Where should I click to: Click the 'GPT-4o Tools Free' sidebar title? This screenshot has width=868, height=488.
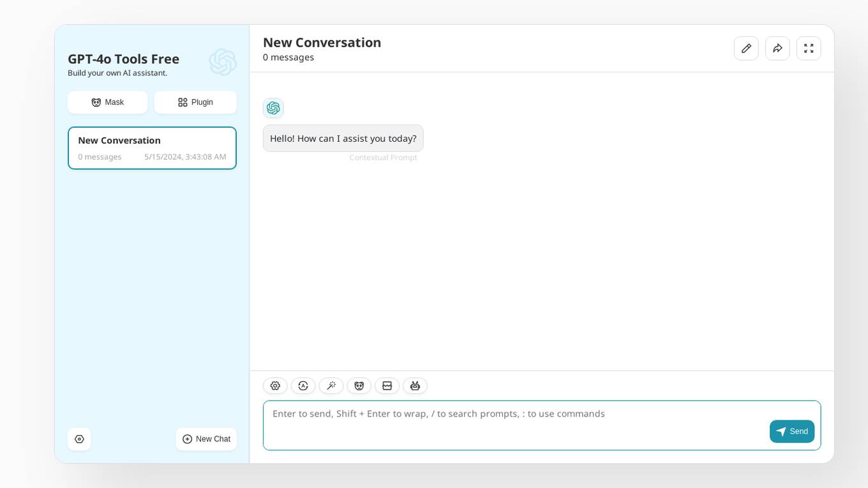pos(123,59)
